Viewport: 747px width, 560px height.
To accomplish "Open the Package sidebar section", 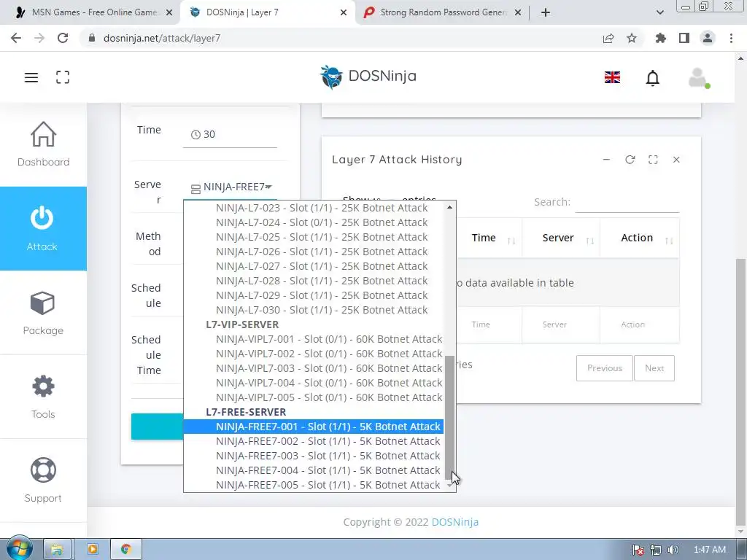I will coord(43,313).
